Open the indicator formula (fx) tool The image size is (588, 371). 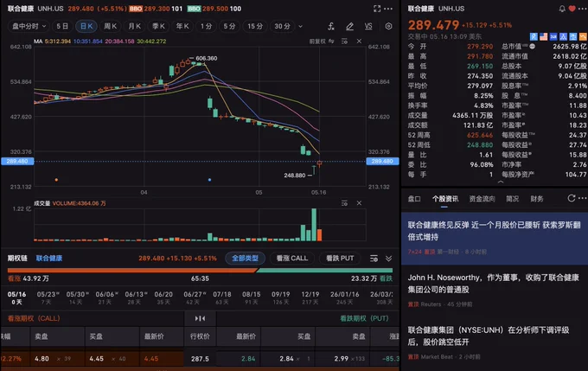tap(330, 26)
